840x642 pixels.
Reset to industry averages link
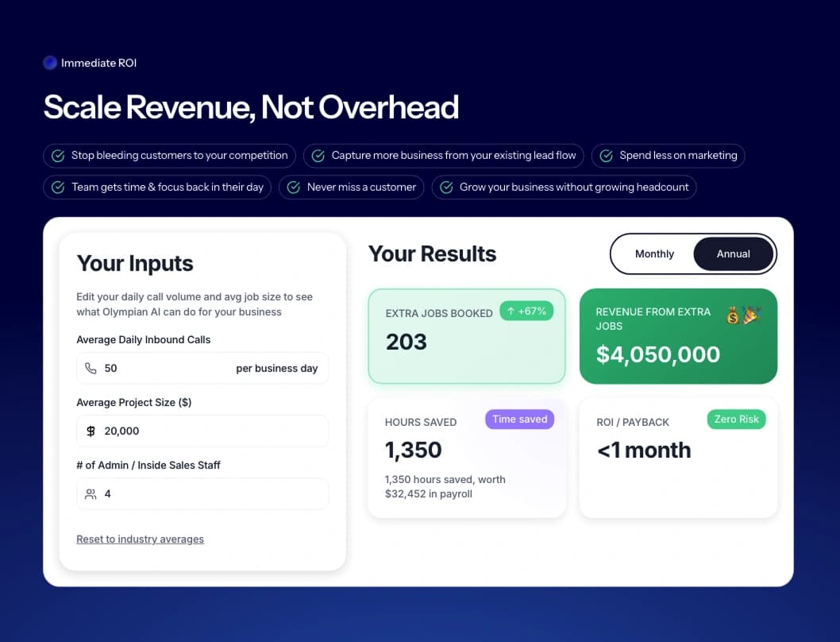point(140,540)
